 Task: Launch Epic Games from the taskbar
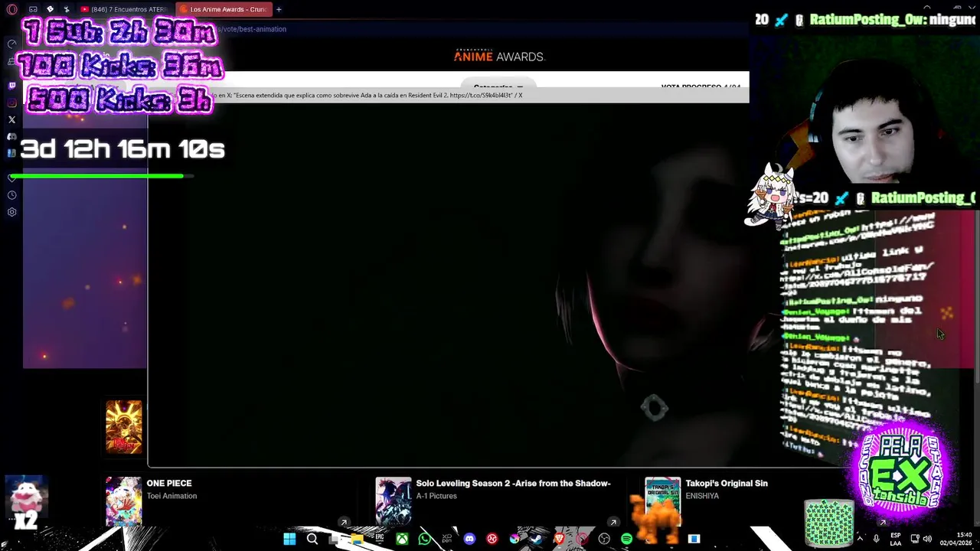tap(379, 539)
